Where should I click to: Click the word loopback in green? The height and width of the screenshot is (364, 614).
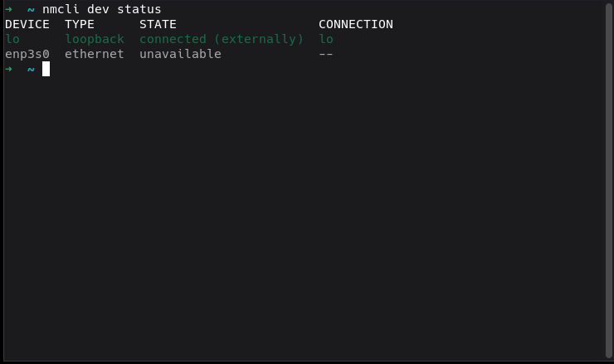[95, 39]
